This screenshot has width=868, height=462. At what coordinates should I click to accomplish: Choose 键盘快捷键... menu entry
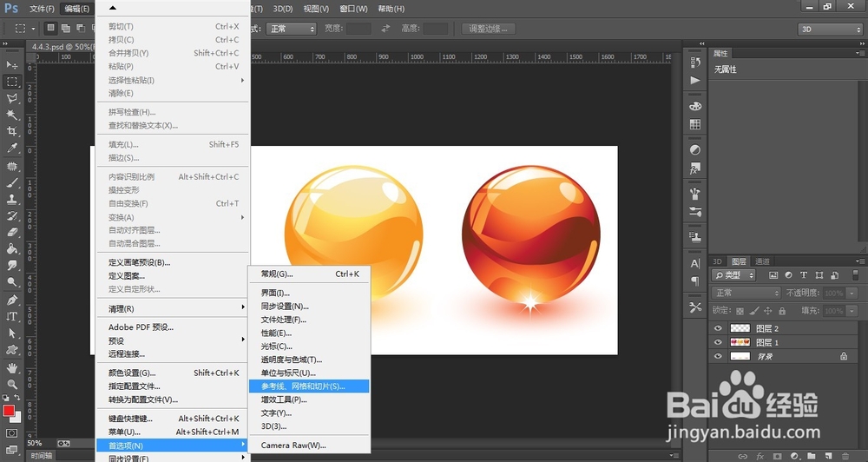pos(174,419)
